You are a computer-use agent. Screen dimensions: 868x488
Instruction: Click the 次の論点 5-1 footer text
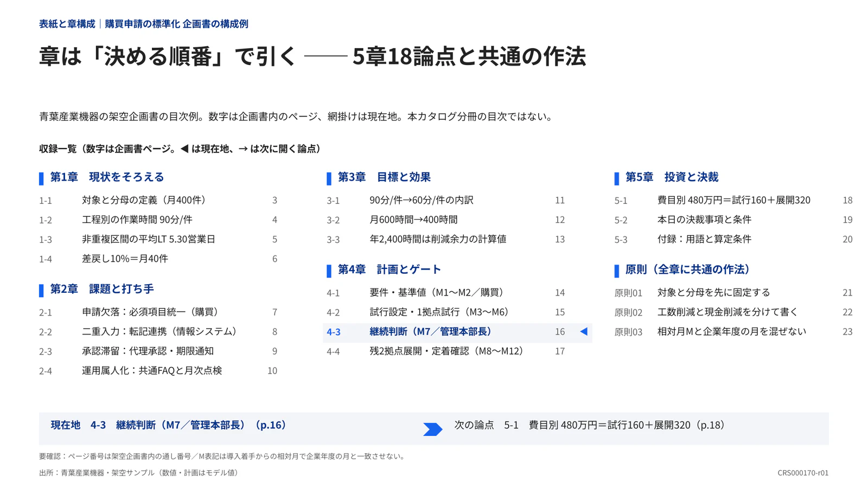(x=590, y=425)
